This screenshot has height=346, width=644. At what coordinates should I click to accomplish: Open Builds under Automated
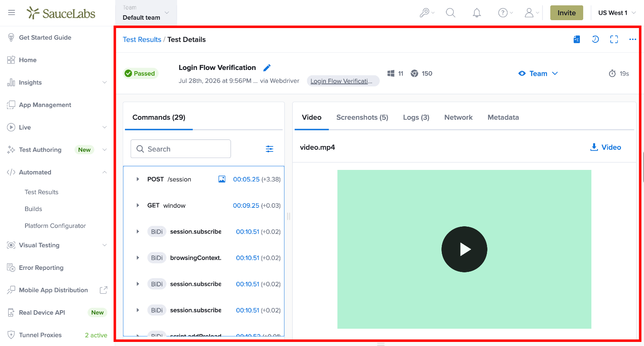coord(33,209)
